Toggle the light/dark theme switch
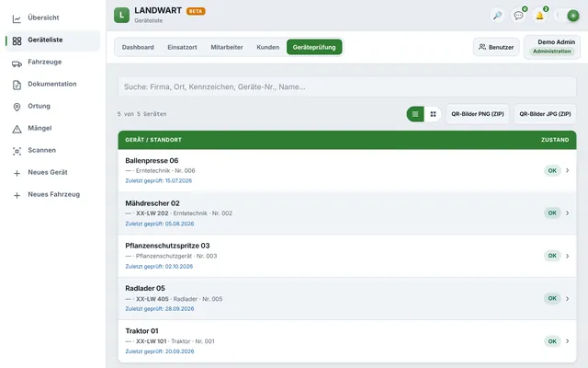Screen dimensions: 588x368 click(566, 16)
